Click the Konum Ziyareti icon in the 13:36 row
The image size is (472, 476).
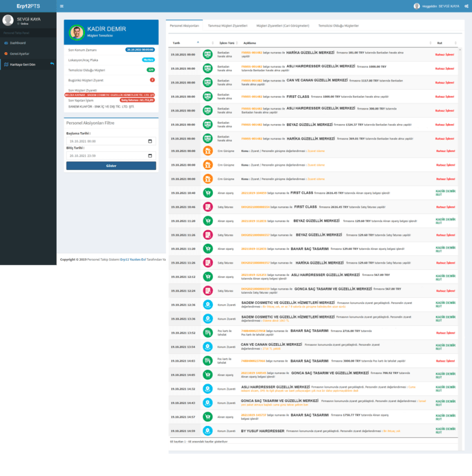tap(208, 318)
